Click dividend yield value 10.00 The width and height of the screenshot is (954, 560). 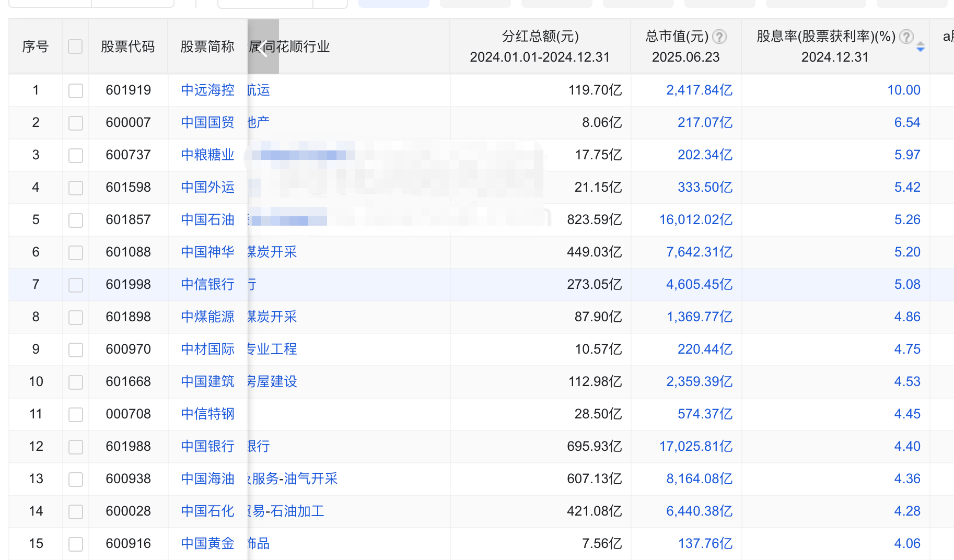[904, 90]
